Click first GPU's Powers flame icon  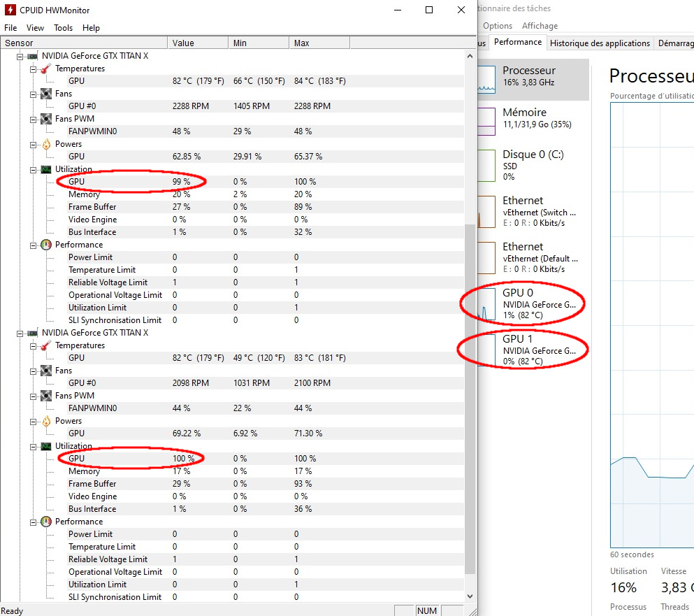[x=46, y=144]
